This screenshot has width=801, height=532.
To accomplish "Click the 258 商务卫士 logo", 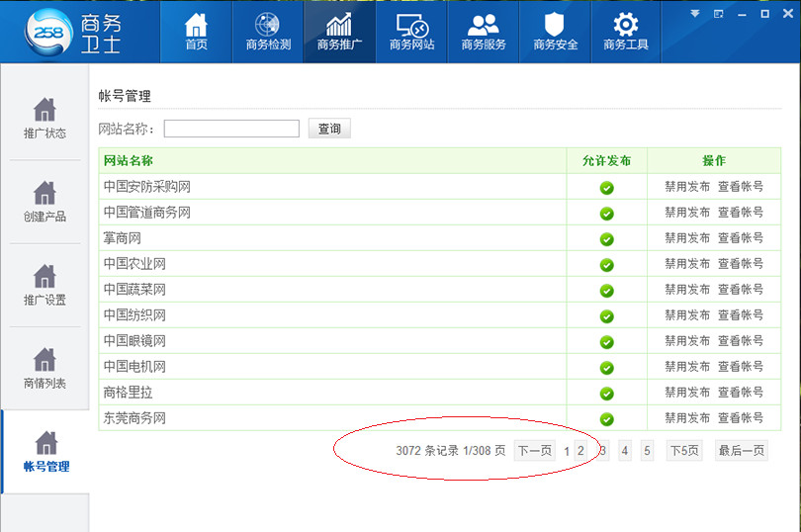I will (x=72, y=33).
